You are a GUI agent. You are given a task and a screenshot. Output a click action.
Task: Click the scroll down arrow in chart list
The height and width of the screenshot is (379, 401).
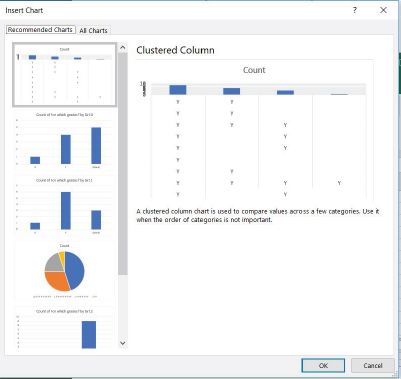click(123, 343)
